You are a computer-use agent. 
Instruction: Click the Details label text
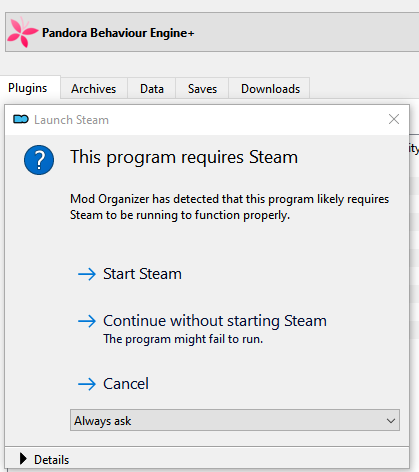pyautogui.click(x=52, y=460)
